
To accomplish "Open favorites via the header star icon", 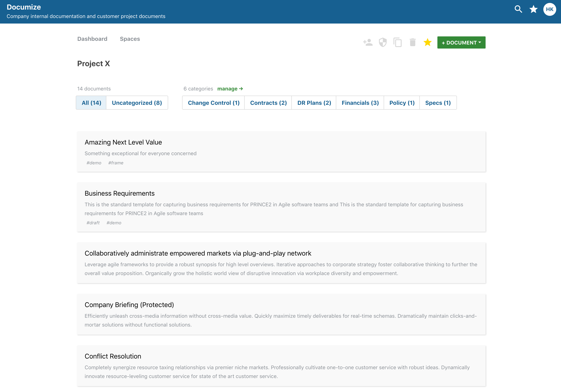I will tap(533, 9).
